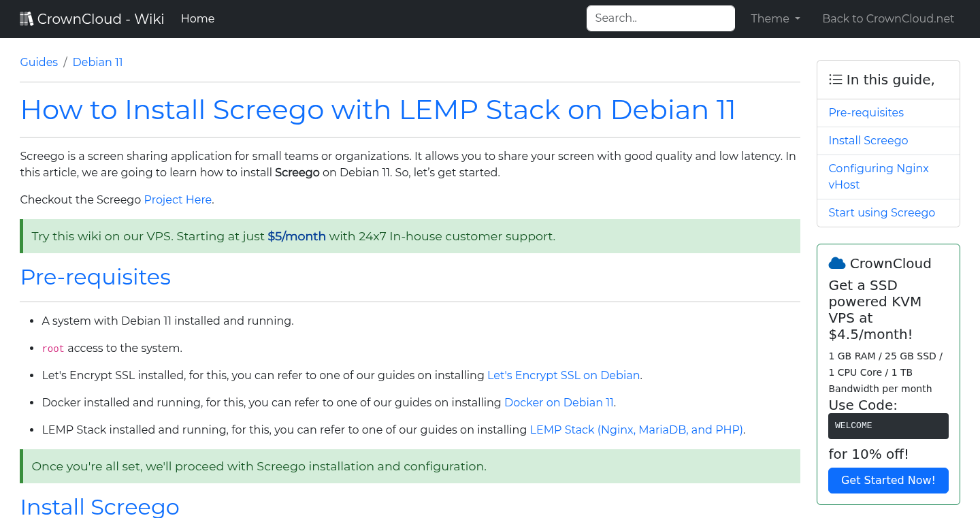Open the Guides breadcrumb link
The height and width of the screenshot is (518, 980).
click(x=39, y=63)
